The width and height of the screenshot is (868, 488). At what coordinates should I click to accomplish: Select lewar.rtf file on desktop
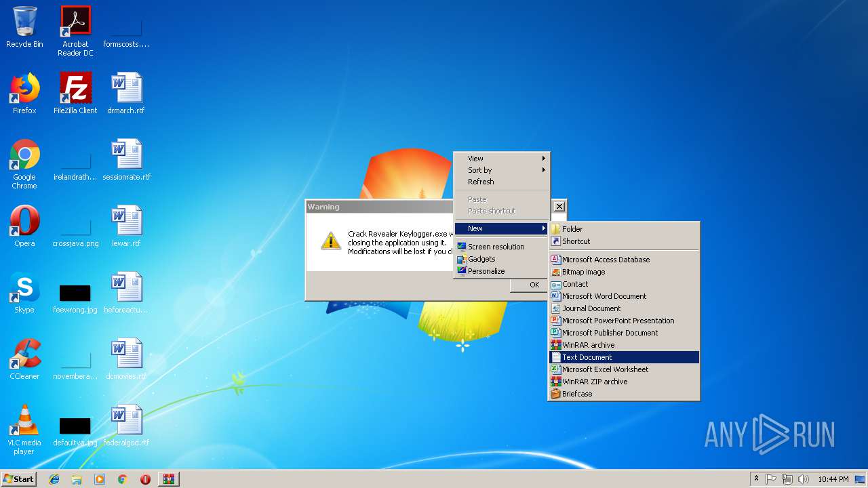[126, 226]
